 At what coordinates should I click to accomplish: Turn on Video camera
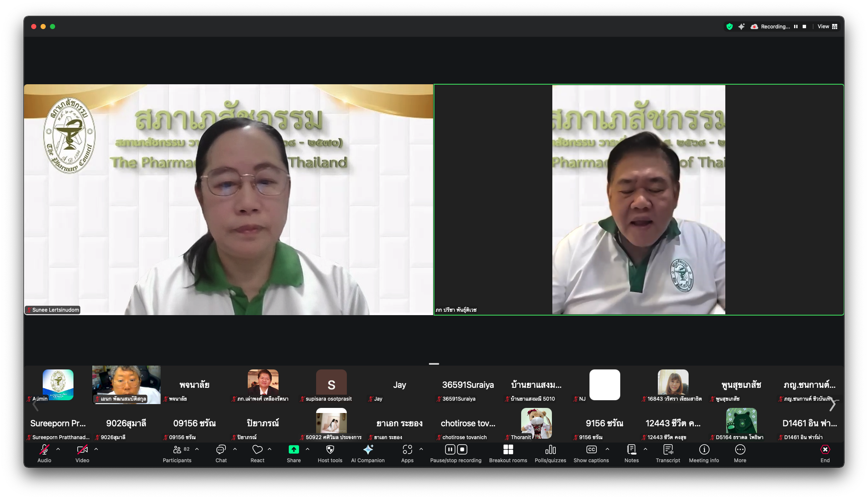coord(82,450)
